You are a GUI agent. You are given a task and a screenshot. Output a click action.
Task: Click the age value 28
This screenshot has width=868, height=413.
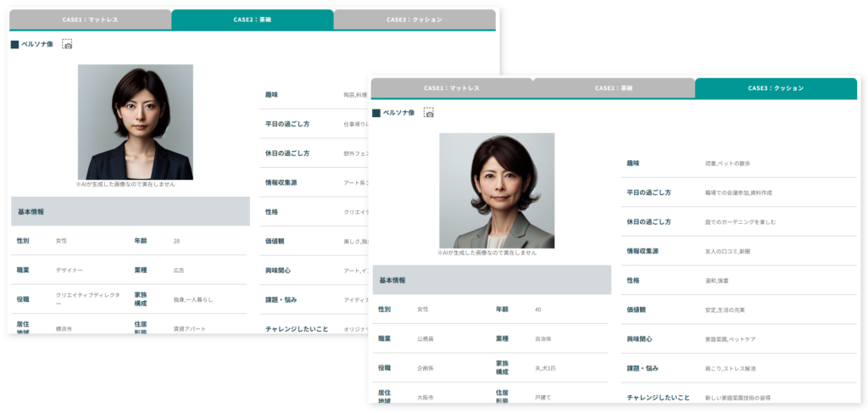pyautogui.click(x=176, y=241)
